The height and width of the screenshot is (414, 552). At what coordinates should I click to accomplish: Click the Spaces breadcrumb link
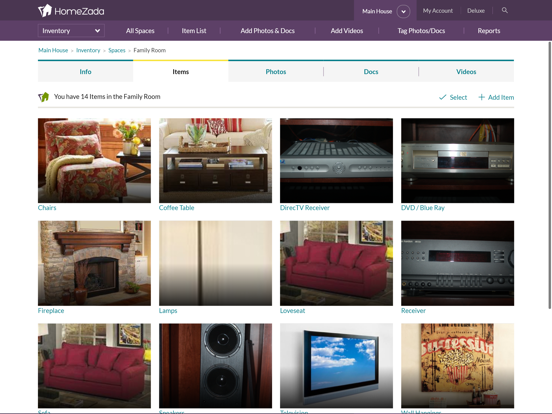(x=117, y=50)
